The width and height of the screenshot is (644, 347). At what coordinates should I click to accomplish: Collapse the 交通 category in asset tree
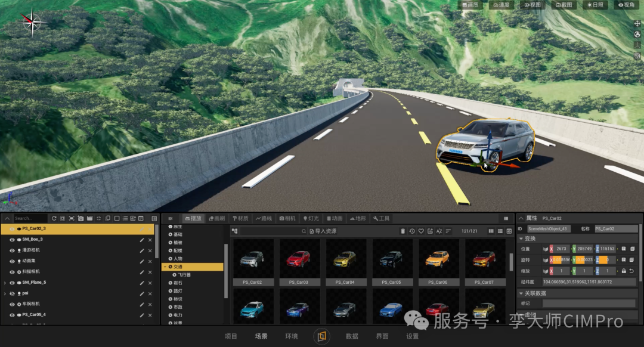tap(165, 267)
